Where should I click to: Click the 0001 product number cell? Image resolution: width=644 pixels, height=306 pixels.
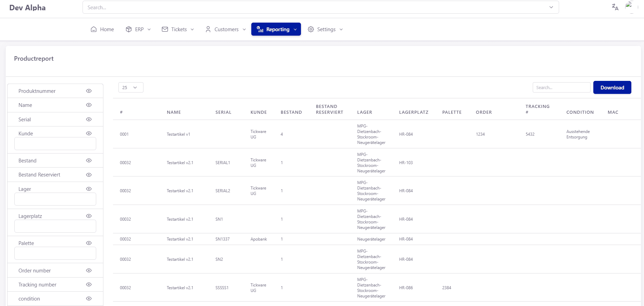pos(124,134)
